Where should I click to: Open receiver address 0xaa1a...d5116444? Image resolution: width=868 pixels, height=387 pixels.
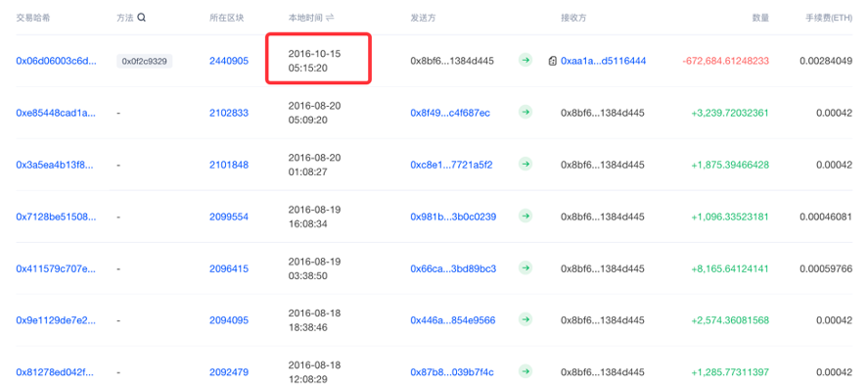coord(604,61)
